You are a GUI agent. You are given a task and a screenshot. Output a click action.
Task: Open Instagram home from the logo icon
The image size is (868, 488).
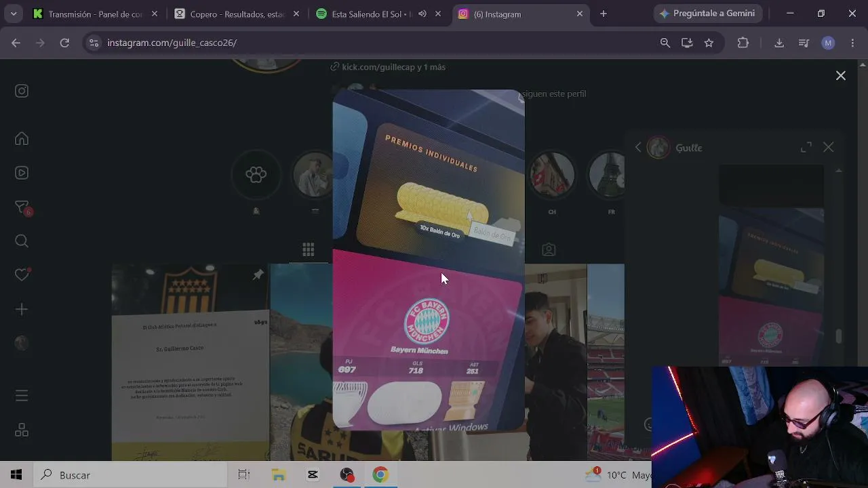tap(22, 91)
